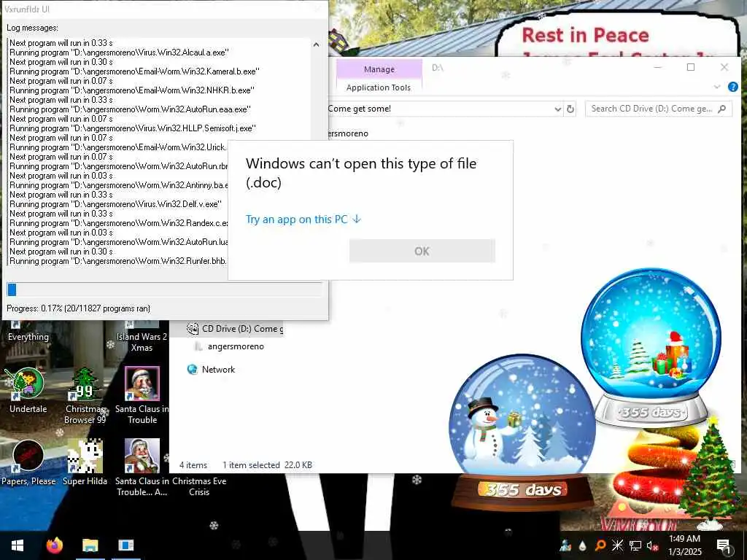Screen dimensions: 747x560
Task: Click the progress bar in Vxrunfldr UI
Action: point(164,289)
